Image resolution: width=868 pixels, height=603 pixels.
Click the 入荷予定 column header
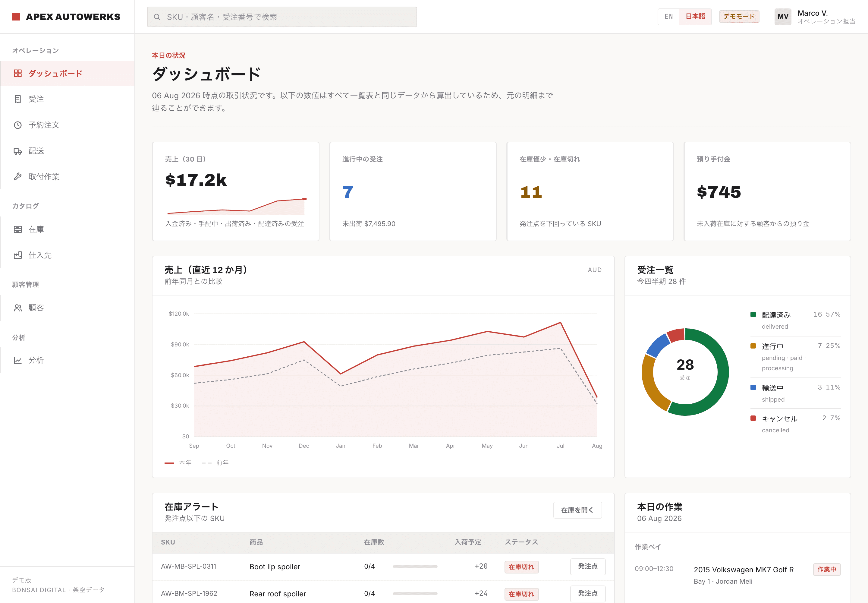click(x=468, y=542)
